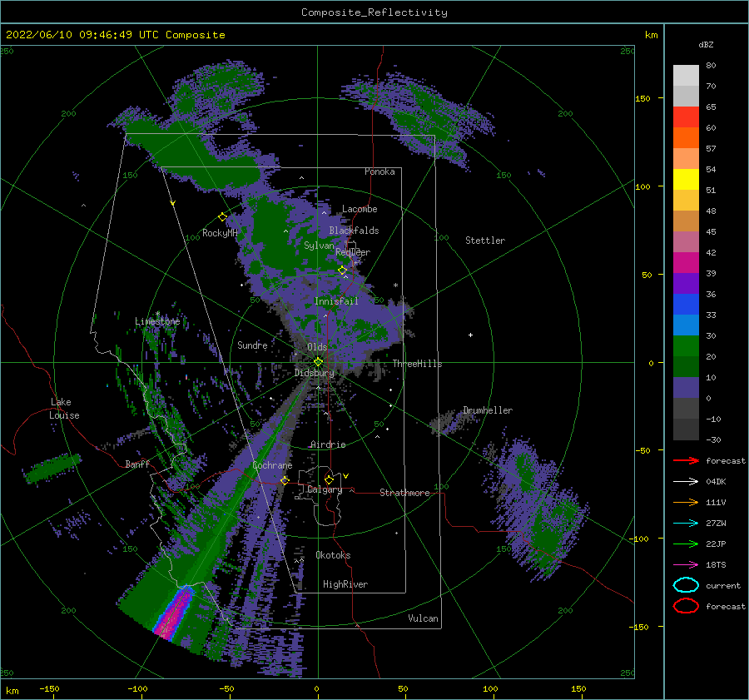The width and height of the screenshot is (749, 700).
Task: Click the white 04DK arrow icon
Action: [686, 481]
